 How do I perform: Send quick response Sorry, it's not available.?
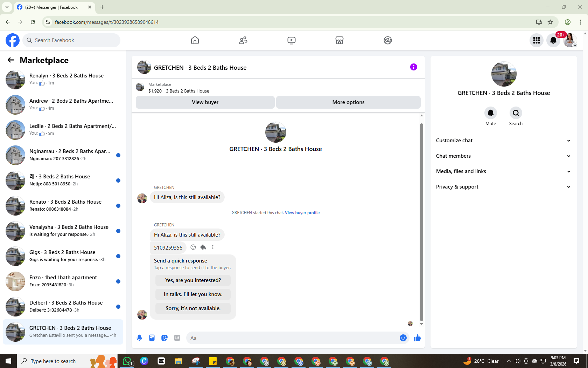[193, 308]
